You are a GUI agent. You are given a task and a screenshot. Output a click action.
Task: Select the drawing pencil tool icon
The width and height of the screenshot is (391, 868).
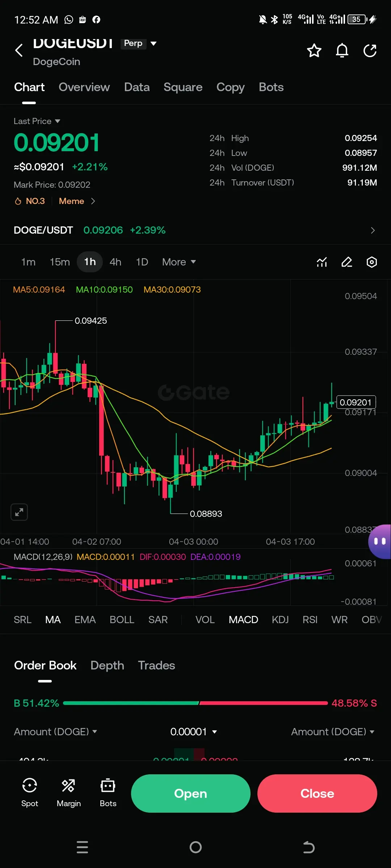346,262
